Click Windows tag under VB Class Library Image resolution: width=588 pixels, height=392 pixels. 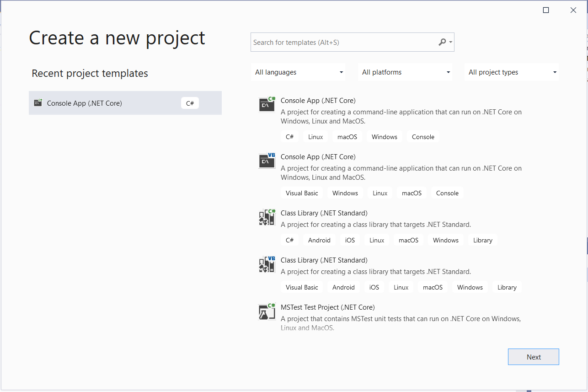click(470, 287)
